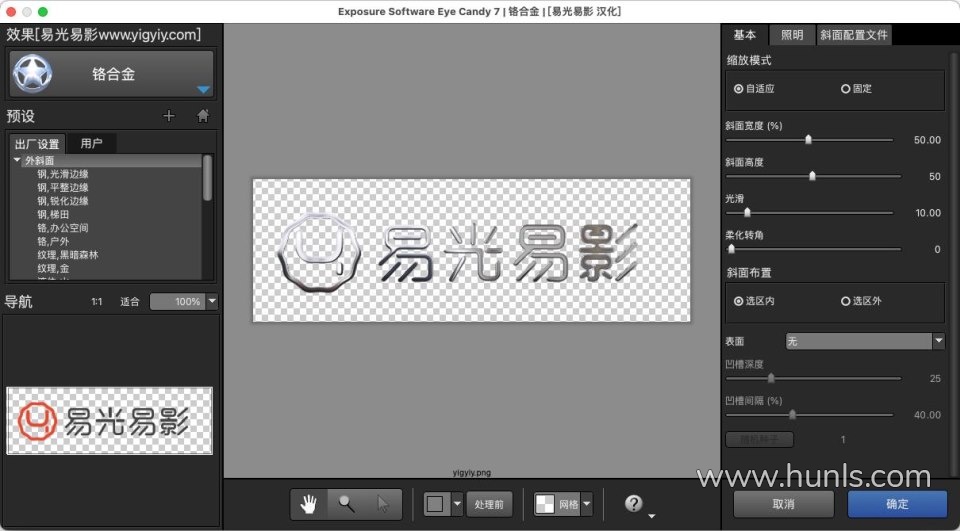
Task: Select the Hand pan tool
Action: point(309,504)
